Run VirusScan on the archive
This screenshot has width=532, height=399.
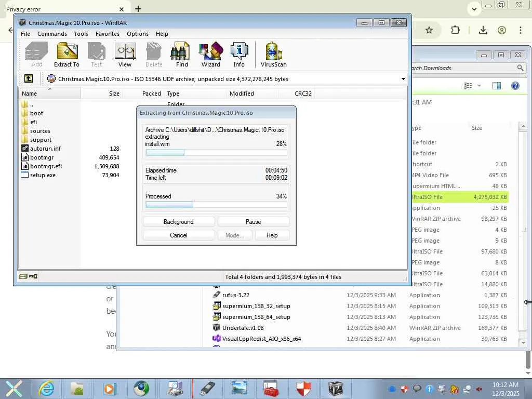pyautogui.click(x=274, y=55)
